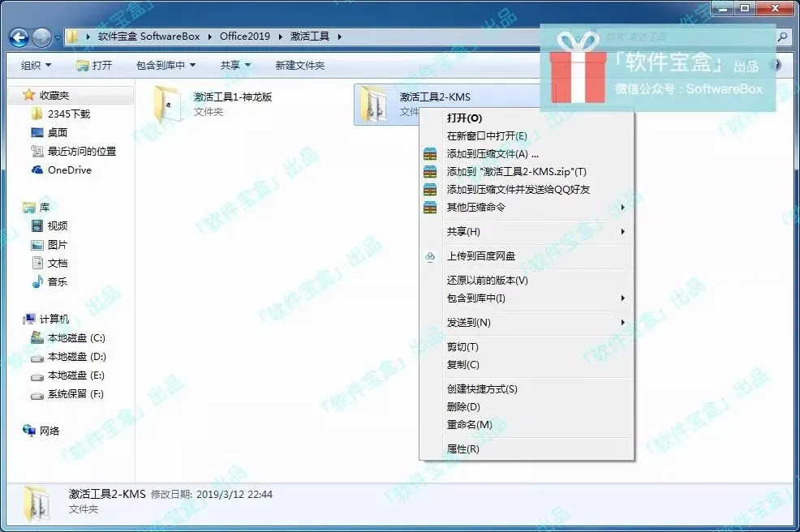
Task: Open the 组织 dropdown menu
Action: click(x=36, y=66)
